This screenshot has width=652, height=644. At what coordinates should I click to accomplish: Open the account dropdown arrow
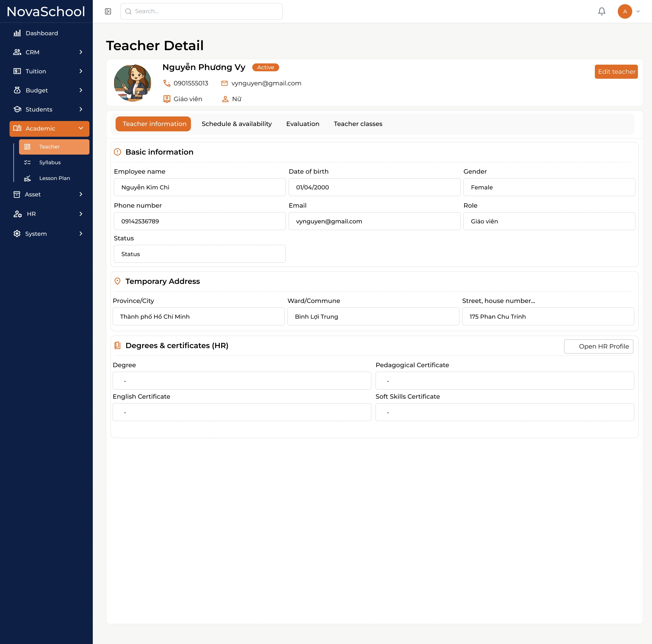[638, 12]
